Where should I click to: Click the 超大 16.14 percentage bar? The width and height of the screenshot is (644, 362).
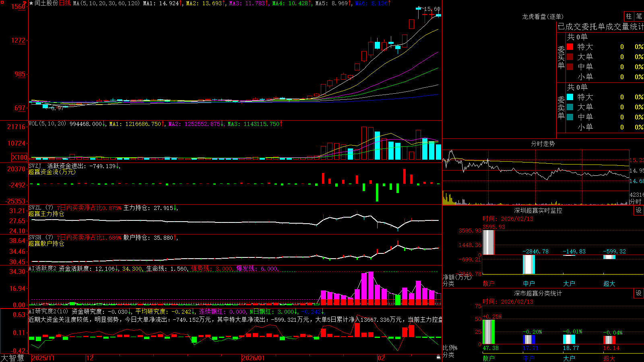coord(609,340)
